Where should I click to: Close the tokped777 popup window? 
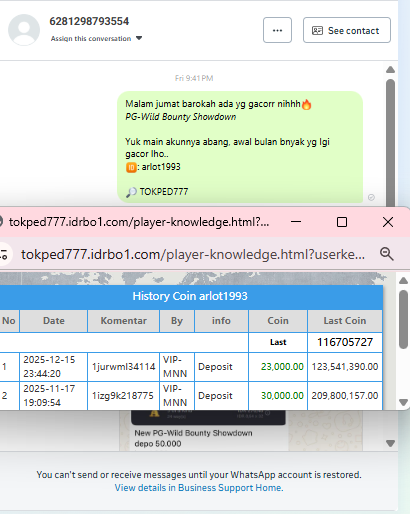[x=388, y=222]
